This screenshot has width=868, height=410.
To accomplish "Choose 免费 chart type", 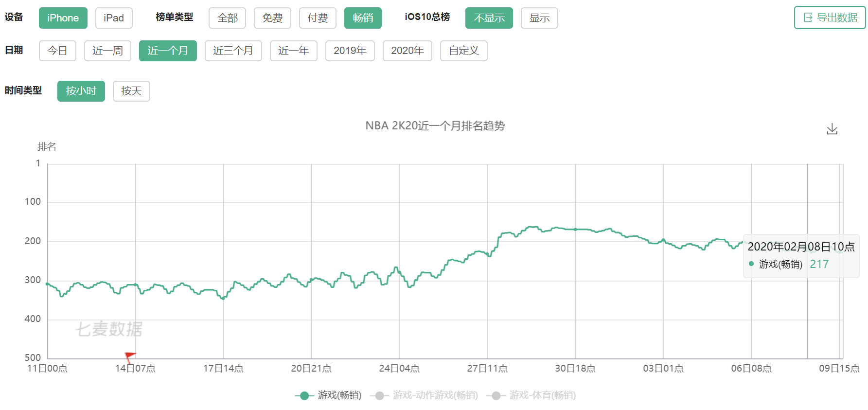I will [272, 18].
